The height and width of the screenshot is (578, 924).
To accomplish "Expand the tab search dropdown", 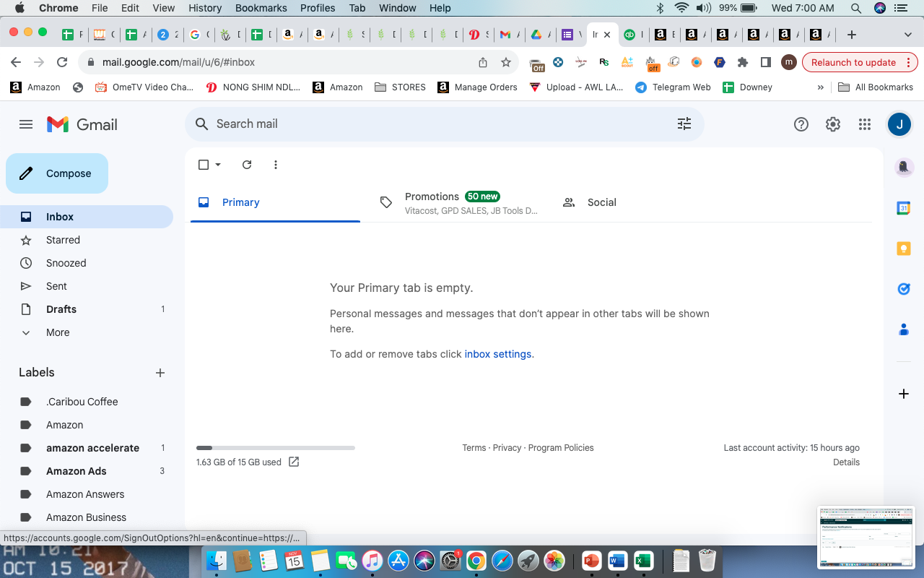I will click(908, 34).
